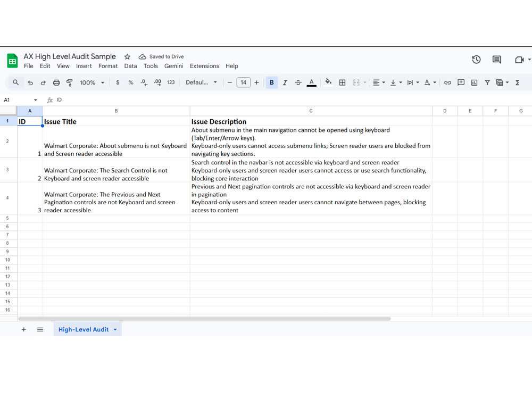This screenshot has height=399, width=532.
Task: Open the Google Sheets home icon
Action: 12,61
